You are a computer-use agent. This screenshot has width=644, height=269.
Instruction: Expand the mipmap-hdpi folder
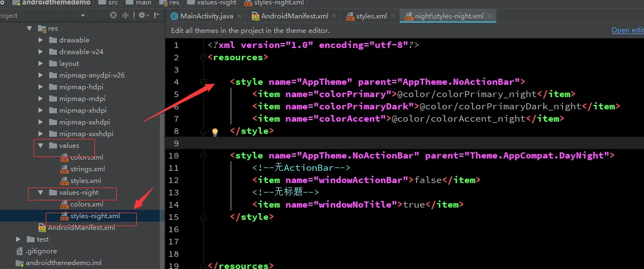coord(41,87)
